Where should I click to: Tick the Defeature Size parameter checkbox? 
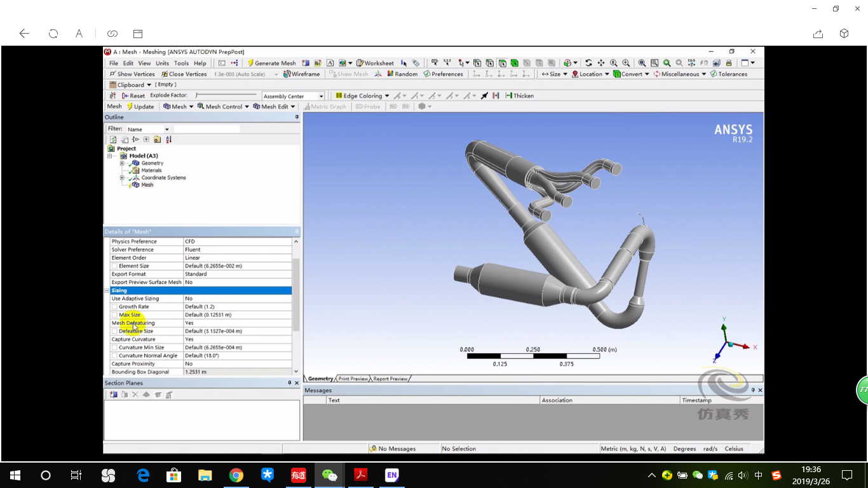(x=114, y=331)
